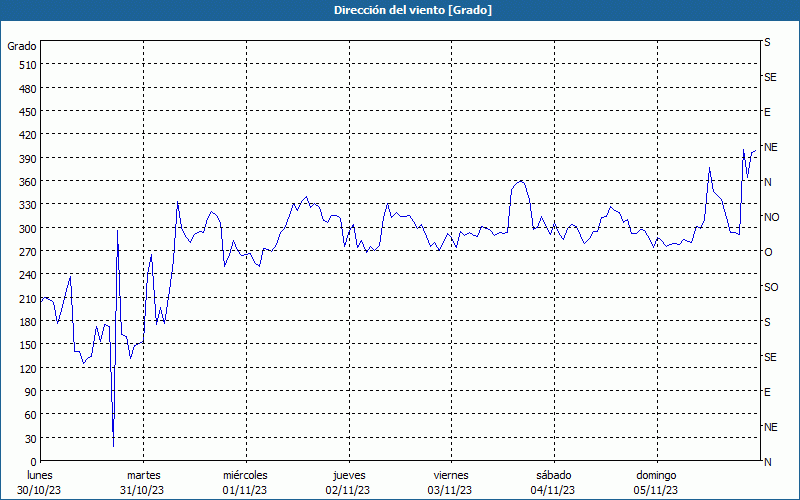Click the 'N' compass label level with 360
800x500 pixels.
(767, 182)
